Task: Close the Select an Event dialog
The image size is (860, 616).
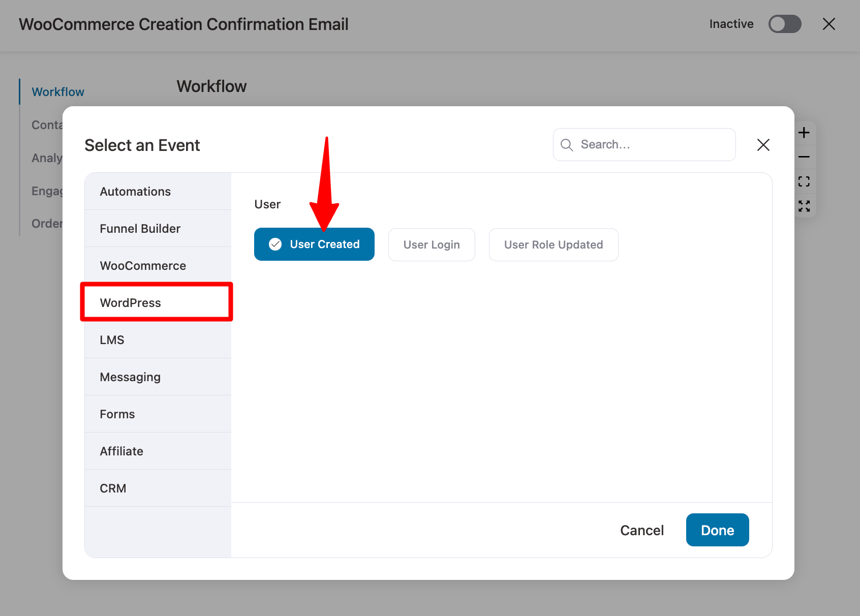Action: point(763,145)
